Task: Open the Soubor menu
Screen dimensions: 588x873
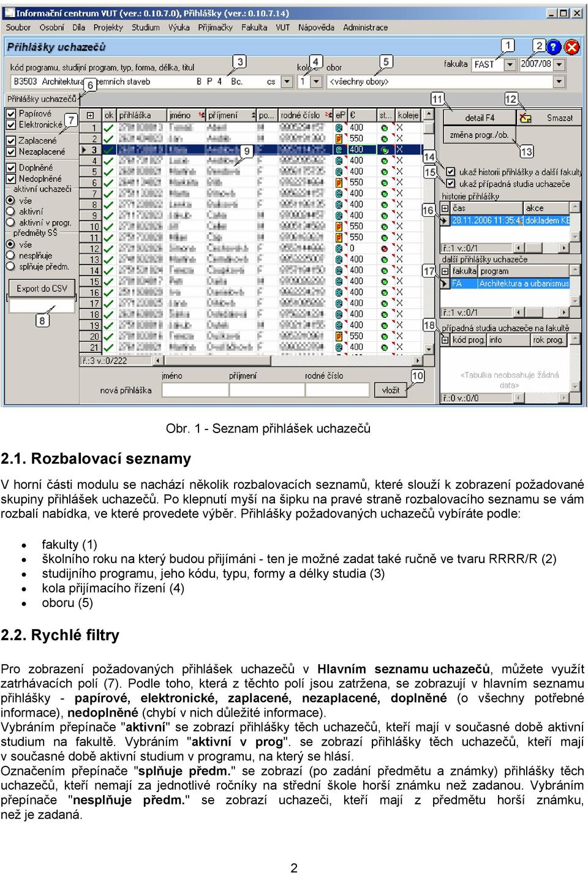Action: point(18,28)
